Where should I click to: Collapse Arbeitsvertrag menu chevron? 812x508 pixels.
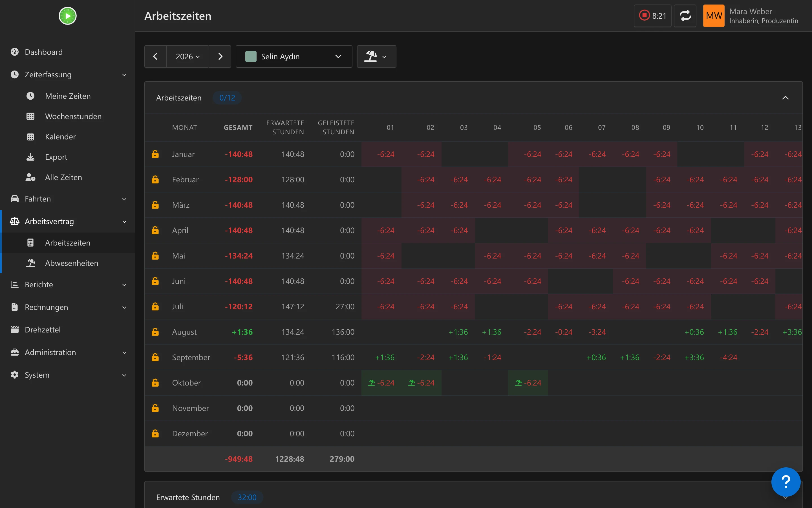[124, 222]
